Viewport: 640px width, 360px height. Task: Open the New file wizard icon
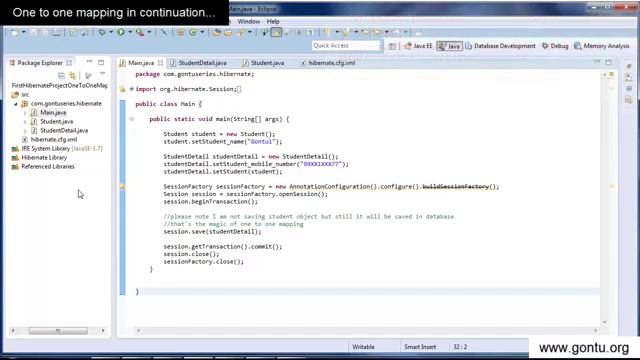14,32
